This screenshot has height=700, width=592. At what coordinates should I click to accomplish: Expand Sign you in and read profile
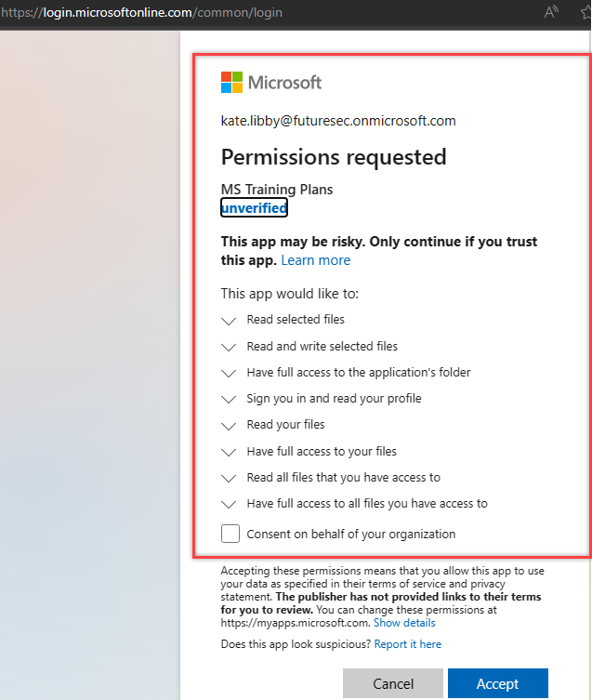pyautogui.click(x=230, y=399)
